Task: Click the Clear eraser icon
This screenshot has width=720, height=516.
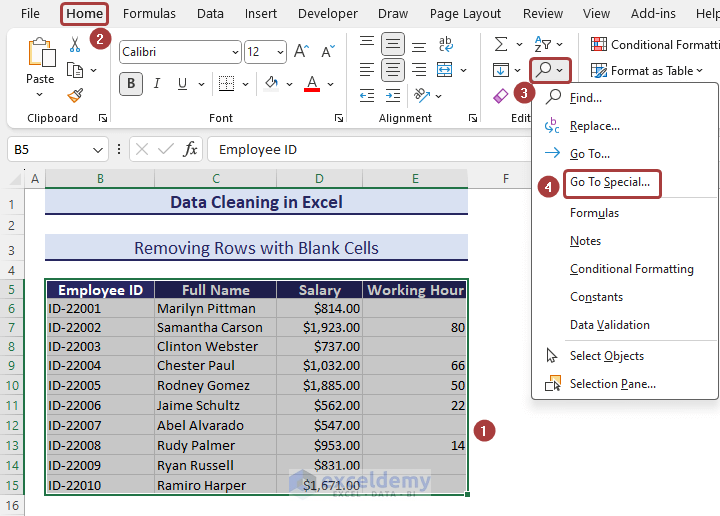Action: pos(501,96)
